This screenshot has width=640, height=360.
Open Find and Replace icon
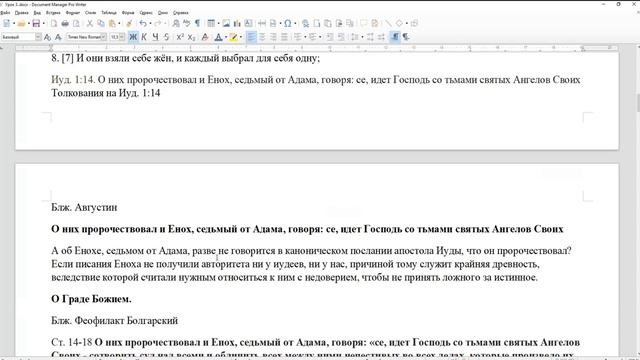[176, 24]
